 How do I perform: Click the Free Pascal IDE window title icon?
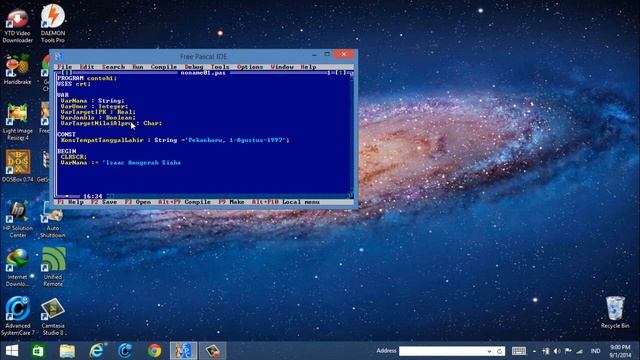click(x=58, y=56)
